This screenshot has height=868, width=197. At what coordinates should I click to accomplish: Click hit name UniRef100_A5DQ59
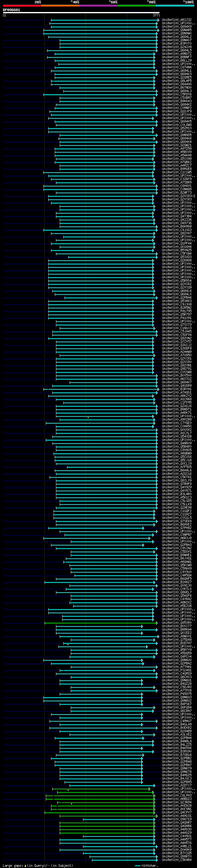pos(177,653)
